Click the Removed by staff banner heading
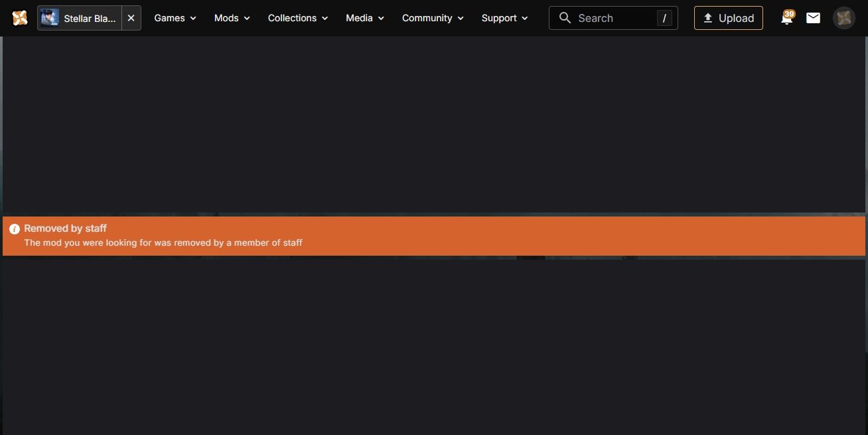Image resolution: width=868 pixels, height=435 pixels. click(65, 228)
